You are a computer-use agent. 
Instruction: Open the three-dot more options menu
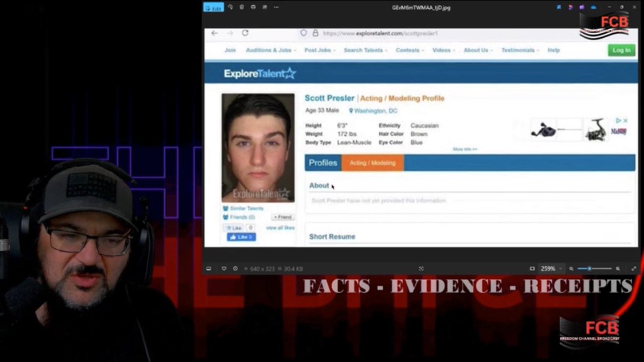tap(276, 7)
